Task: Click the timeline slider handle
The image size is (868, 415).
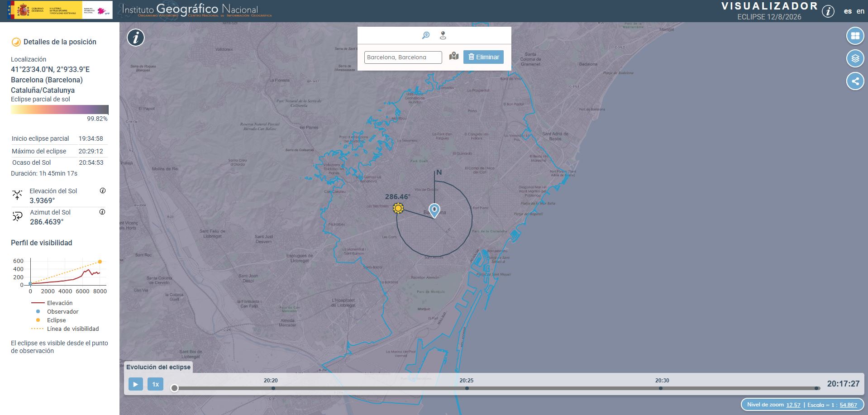Action: [174, 388]
